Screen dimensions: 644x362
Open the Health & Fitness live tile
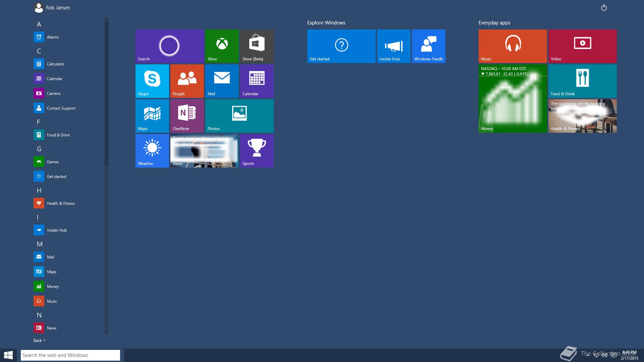click(583, 116)
